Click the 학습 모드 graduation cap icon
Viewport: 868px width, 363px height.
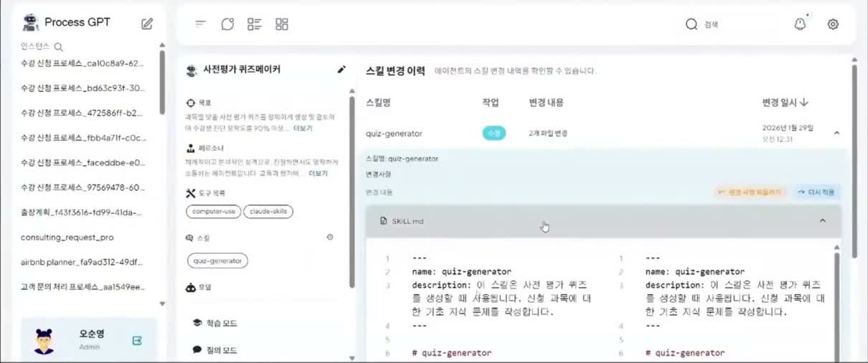[x=197, y=323]
